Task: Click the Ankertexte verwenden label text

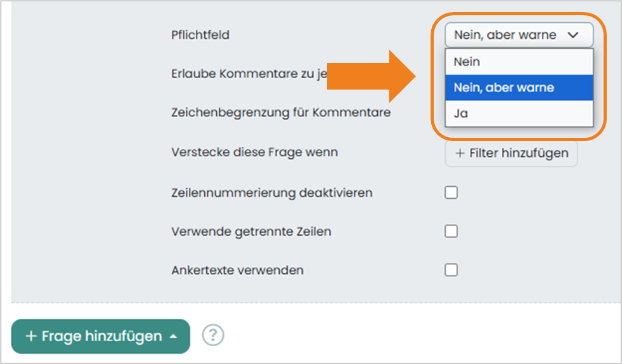Action: [x=237, y=271]
